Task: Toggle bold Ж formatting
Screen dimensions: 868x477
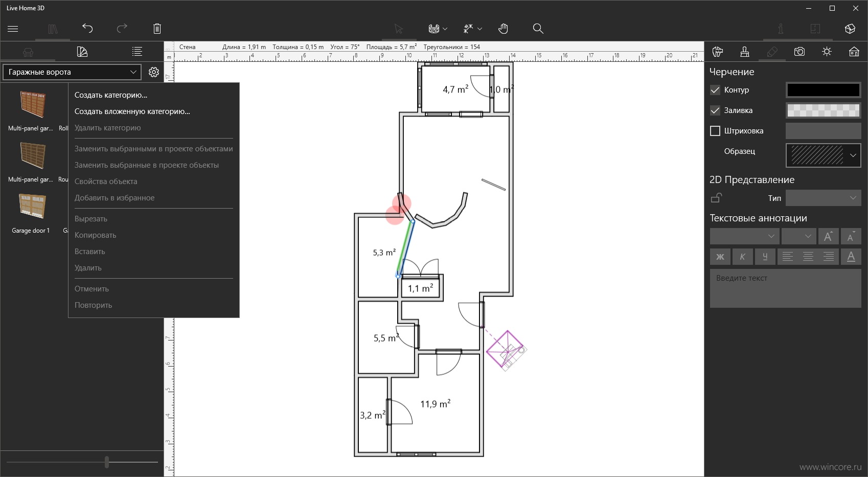Action: tap(720, 257)
